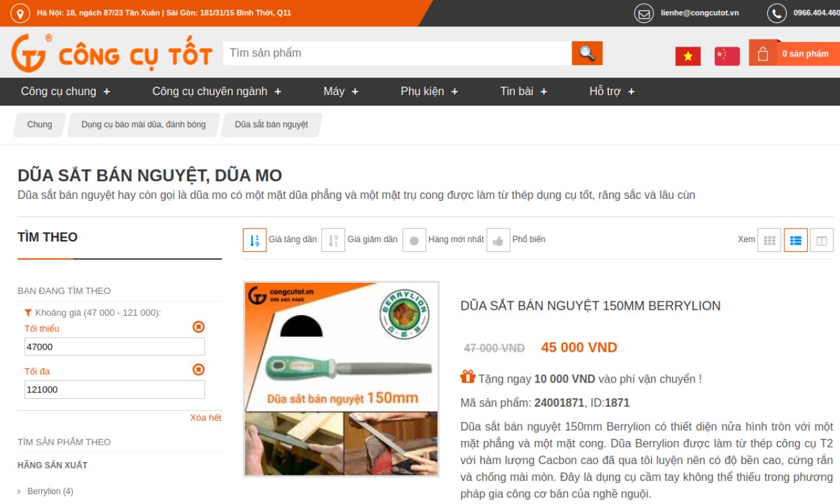The image size is (840, 504).
Task: Expand the Máy menu
Action: [x=341, y=92]
